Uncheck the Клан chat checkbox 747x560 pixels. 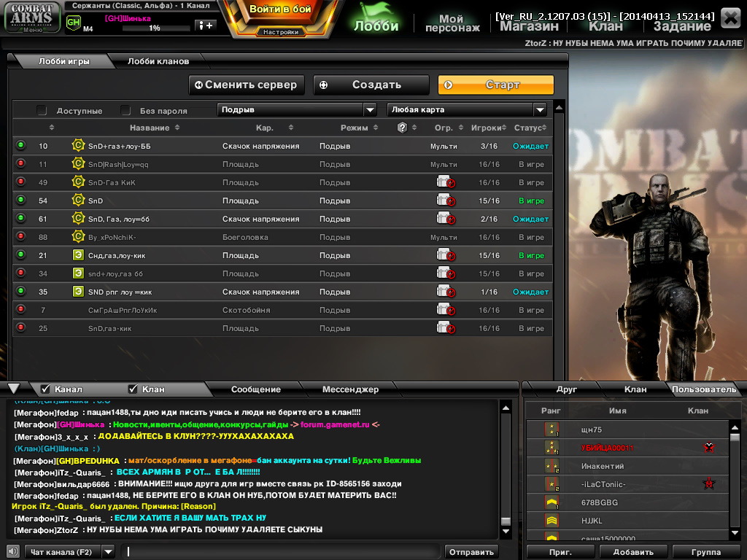click(x=133, y=389)
